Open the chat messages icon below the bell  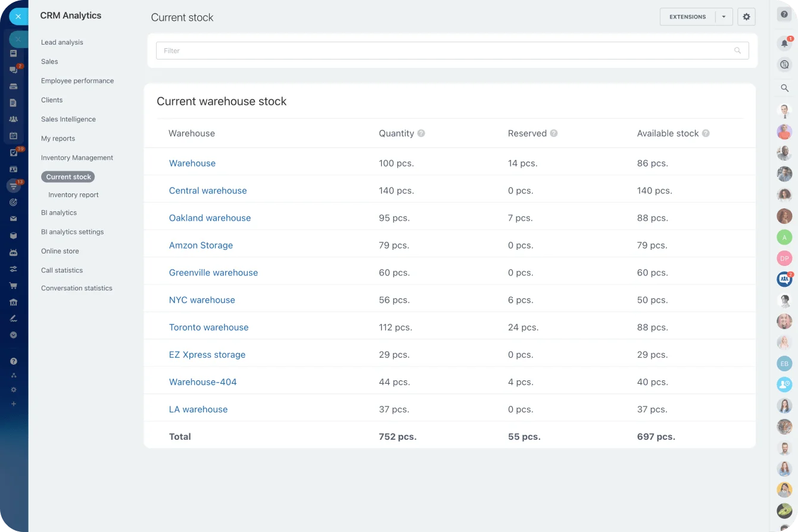point(784,64)
